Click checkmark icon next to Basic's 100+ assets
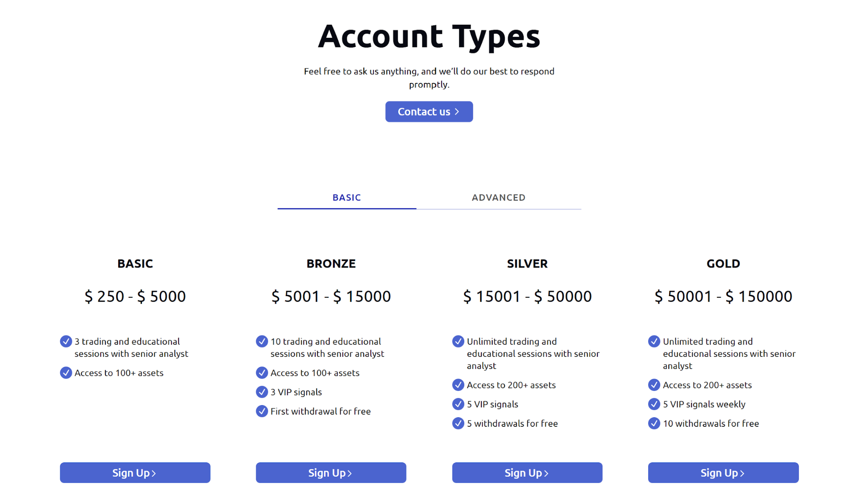Viewport: 868px width, 498px height. (x=66, y=373)
